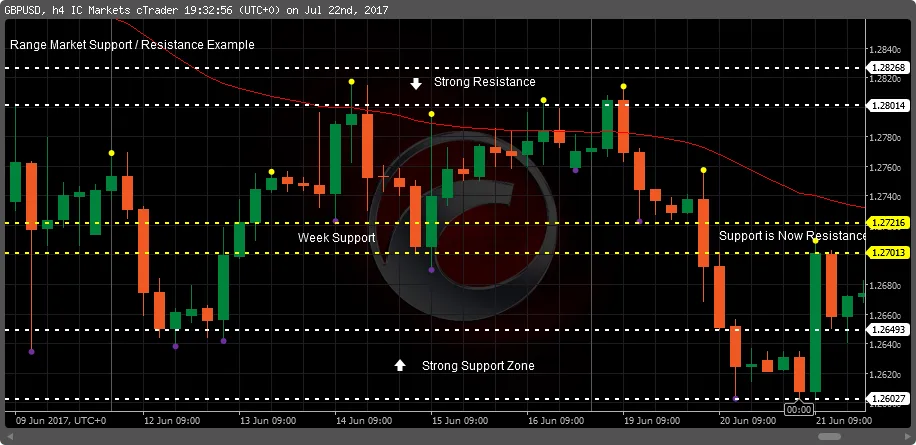Click the 09 Jun 2017, UTC+0 date label

61,420
